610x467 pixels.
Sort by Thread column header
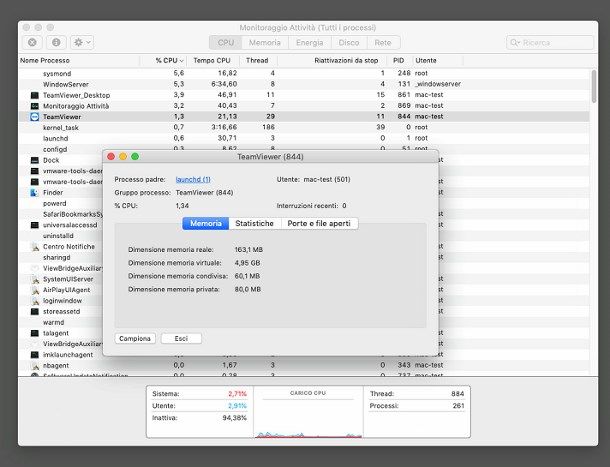[x=257, y=61]
